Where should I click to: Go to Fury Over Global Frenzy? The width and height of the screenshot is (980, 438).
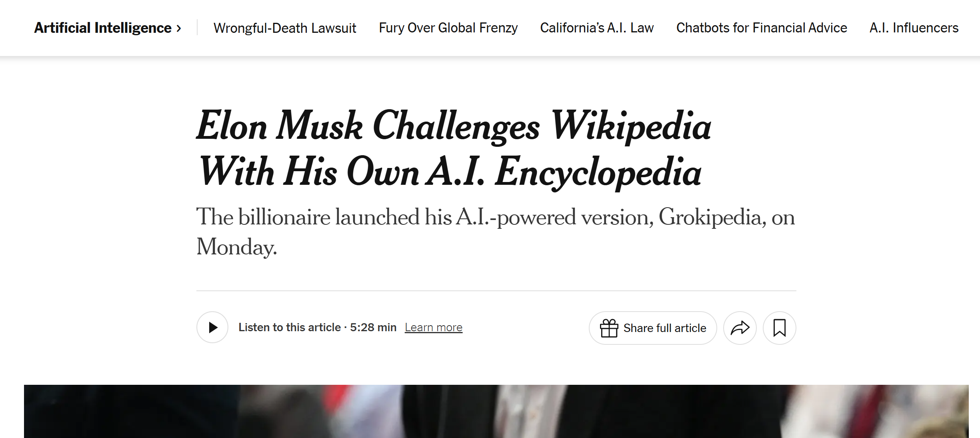[448, 28]
